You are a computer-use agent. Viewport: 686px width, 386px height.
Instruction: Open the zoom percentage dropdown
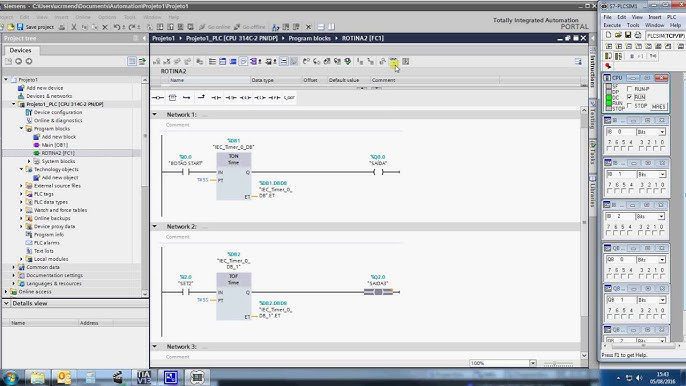pos(532,363)
